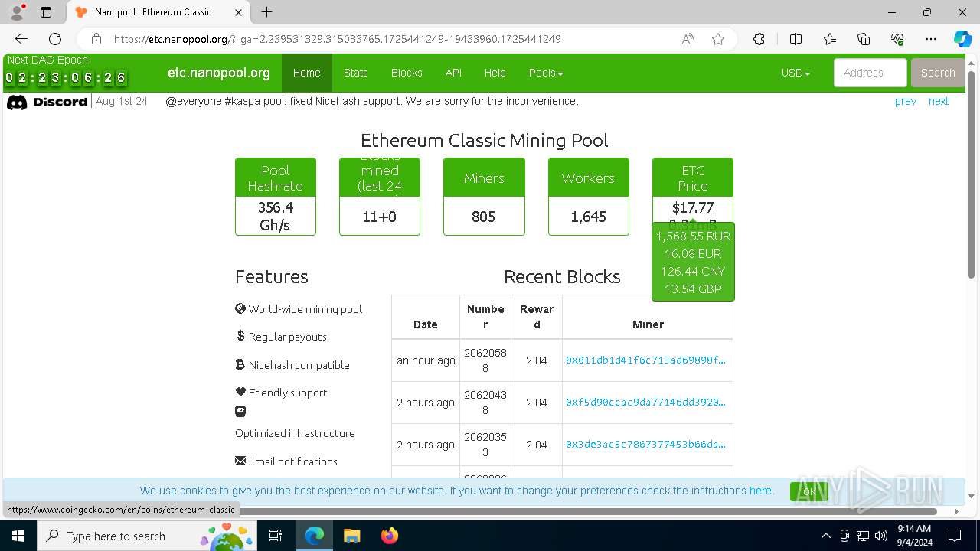Click Blocks mined value 11+0

point(380,217)
